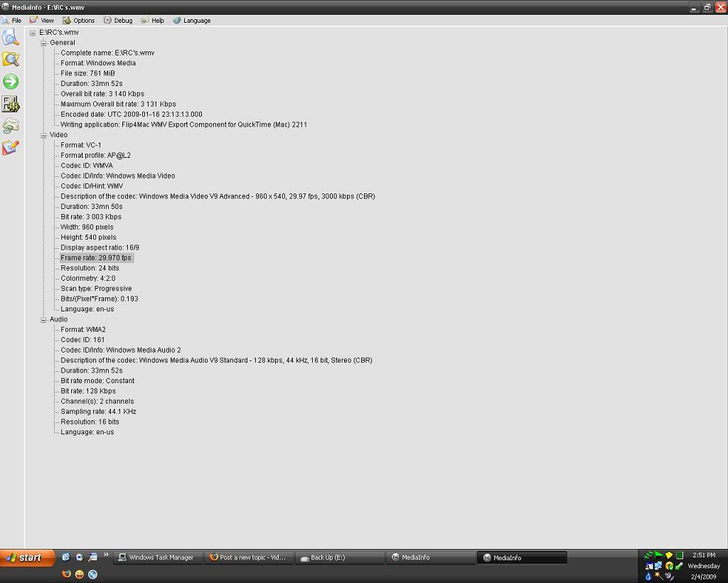
Task: Select 'Maximum Overall bit rate: 3 131 Kbps'
Action: pos(118,104)
